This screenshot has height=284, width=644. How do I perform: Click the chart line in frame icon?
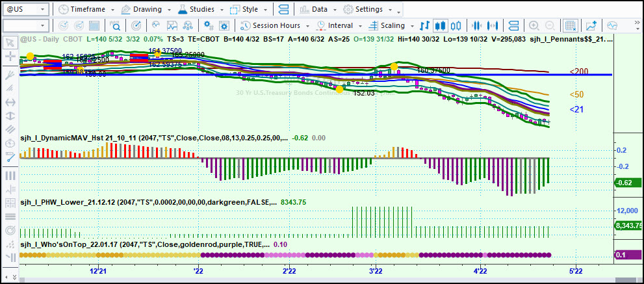(x=172, y=25)
